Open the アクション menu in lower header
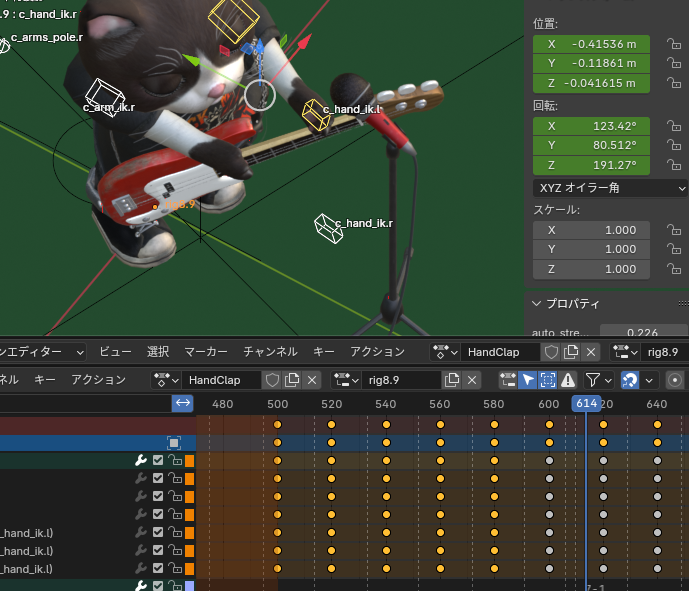 point(98,380)
